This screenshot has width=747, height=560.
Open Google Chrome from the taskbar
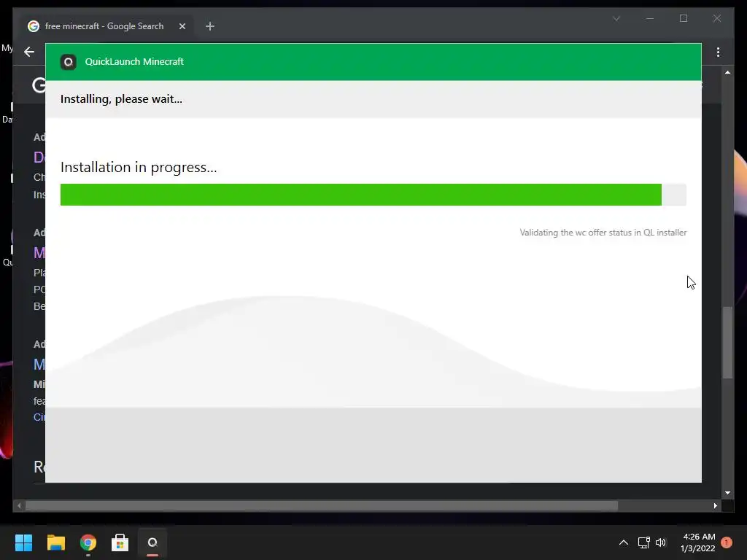(88, 542)
